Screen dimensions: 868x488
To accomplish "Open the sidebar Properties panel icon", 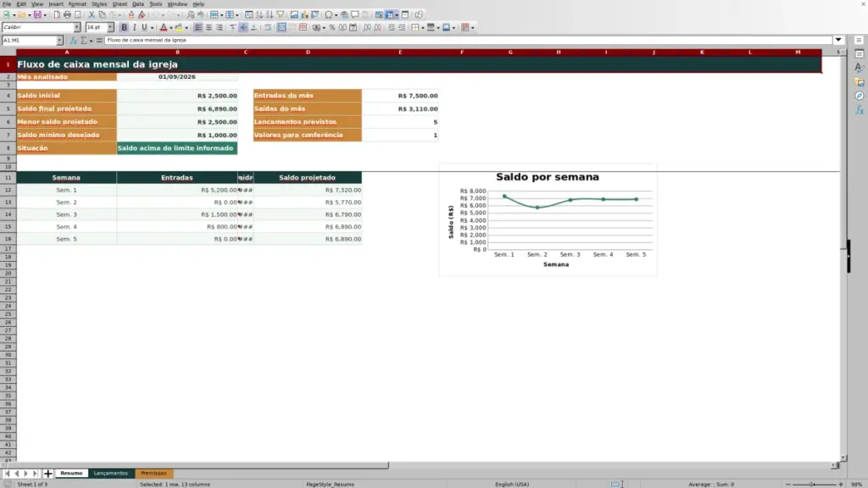I will point(860,53).
